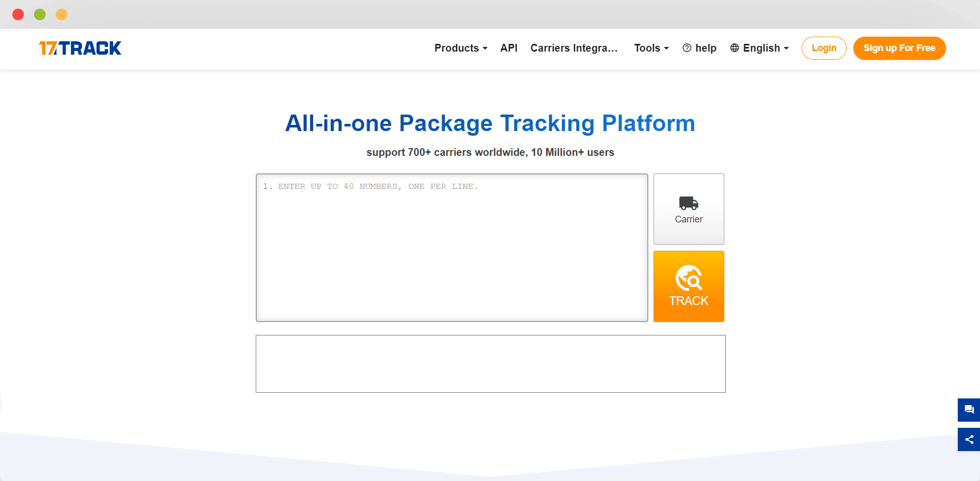Click the empty banner box below tracker
The height and width of the screenshot is (481, 980).
491,364
